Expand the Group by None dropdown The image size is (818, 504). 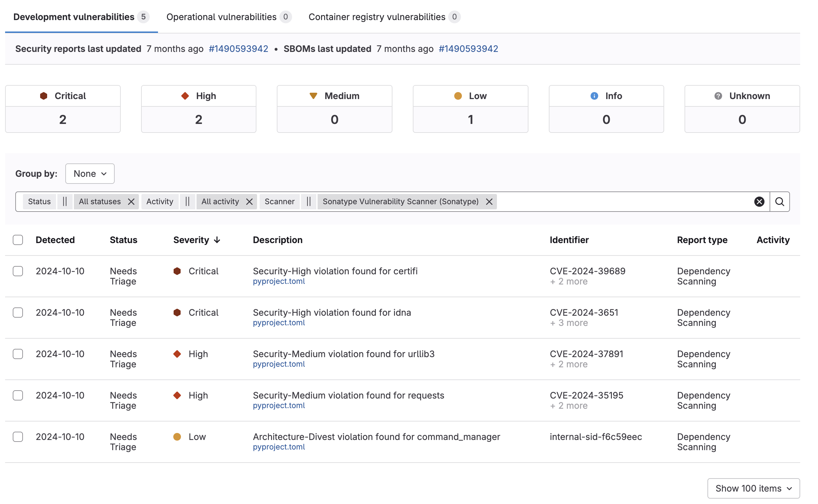click(90, 174)
